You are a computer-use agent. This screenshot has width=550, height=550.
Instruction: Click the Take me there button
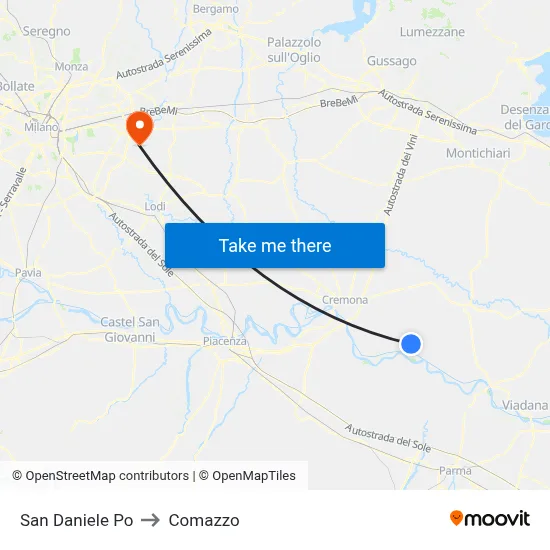point(275,246)
